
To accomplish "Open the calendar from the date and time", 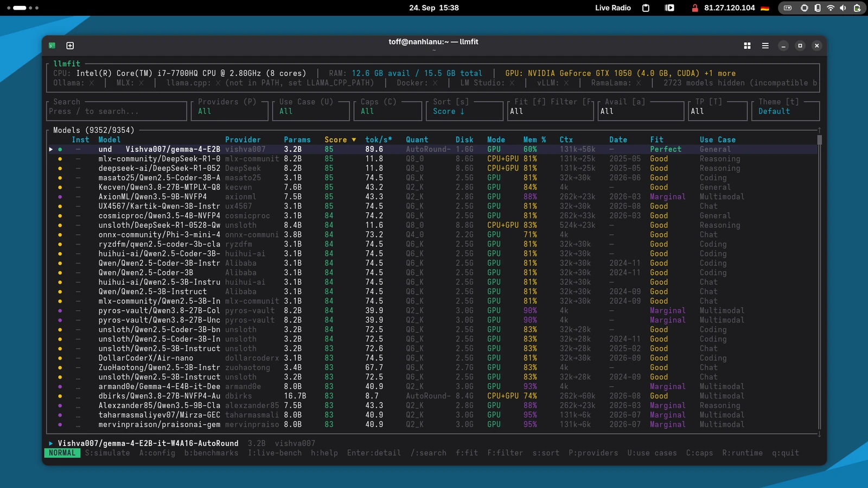I will pos(434,8).
